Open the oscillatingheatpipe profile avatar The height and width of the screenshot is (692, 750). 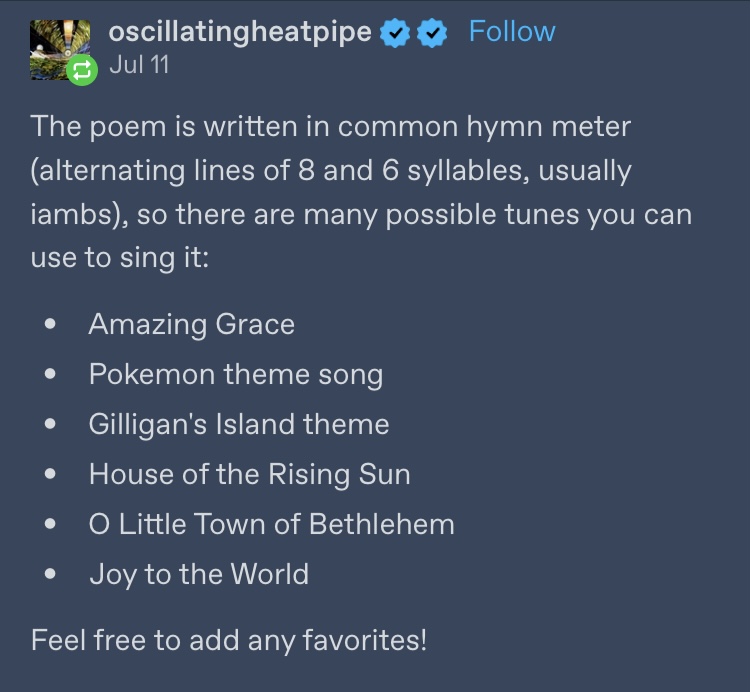coord(59,49)
